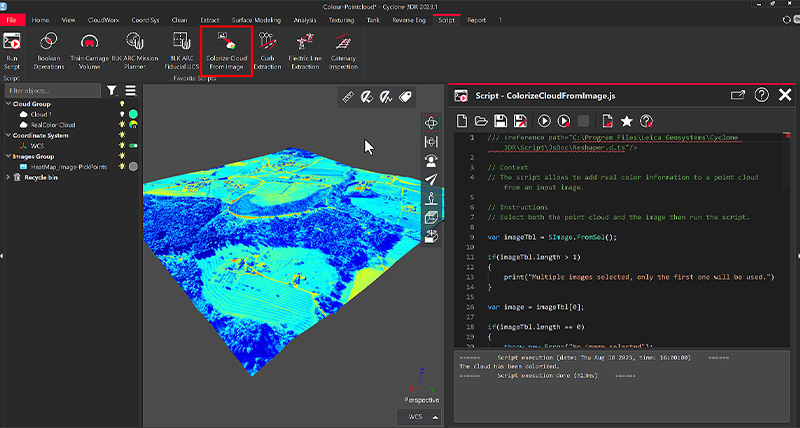Image resolution: width=800 pixels, height=428 pixels.
Task: Toggle visibility of Images Group
Action: [x=122, y=156]
